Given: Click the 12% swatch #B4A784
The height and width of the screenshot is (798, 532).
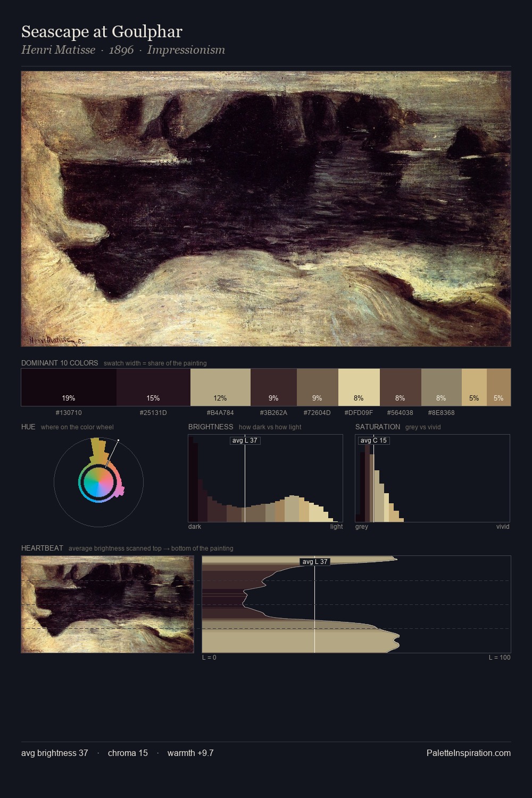Looking at the screenshot, I should pos(220,387).
